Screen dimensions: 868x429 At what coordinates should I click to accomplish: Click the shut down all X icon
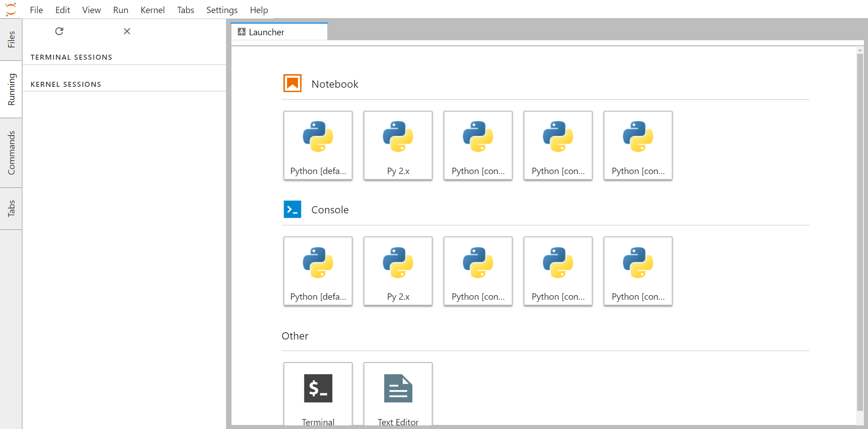127,31
